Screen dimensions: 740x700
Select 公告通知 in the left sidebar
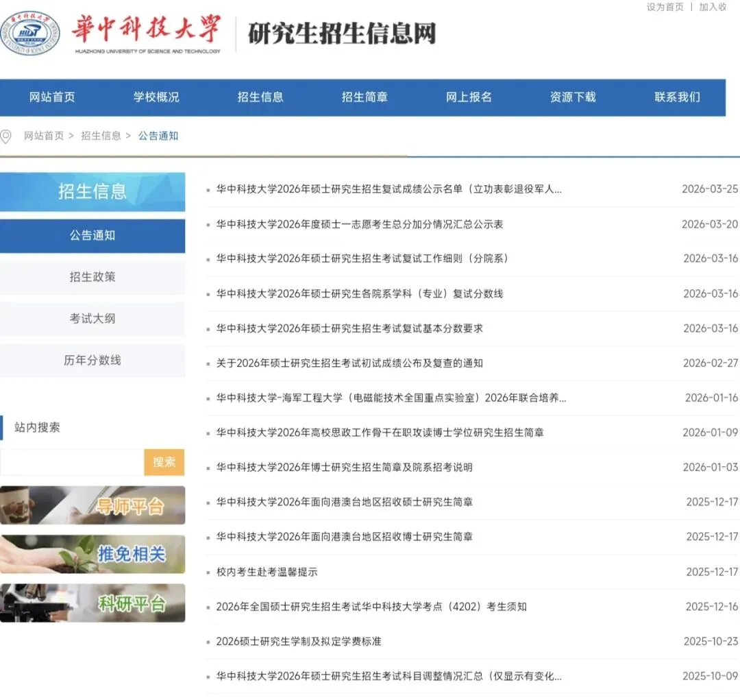click(x=92, y=236)
